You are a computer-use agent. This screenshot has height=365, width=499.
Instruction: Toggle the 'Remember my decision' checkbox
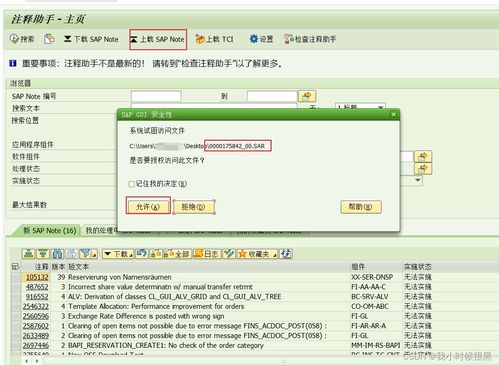pos(132,184)
